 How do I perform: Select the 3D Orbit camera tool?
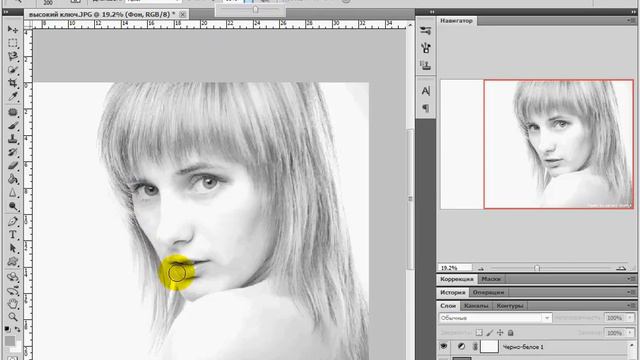[13, 291]
